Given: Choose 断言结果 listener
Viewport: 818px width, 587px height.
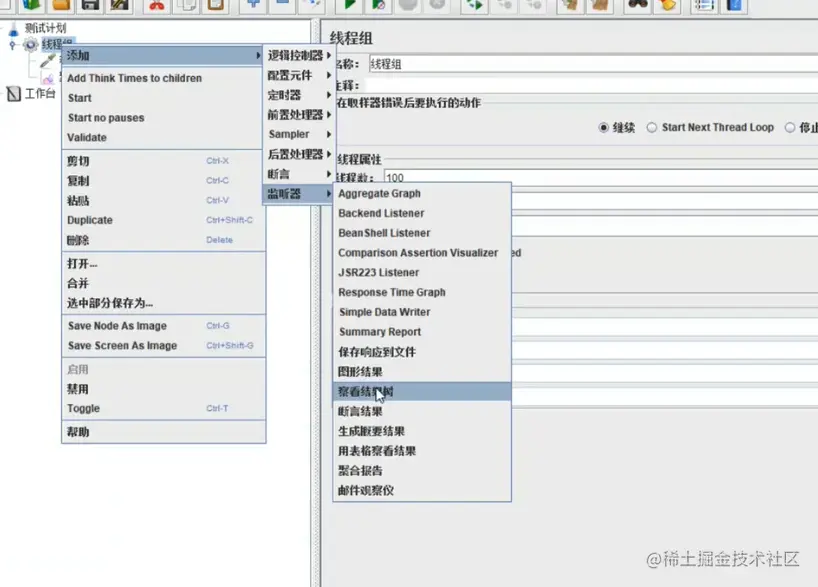Looking at the screenshot, I should (x=422, y=411).
